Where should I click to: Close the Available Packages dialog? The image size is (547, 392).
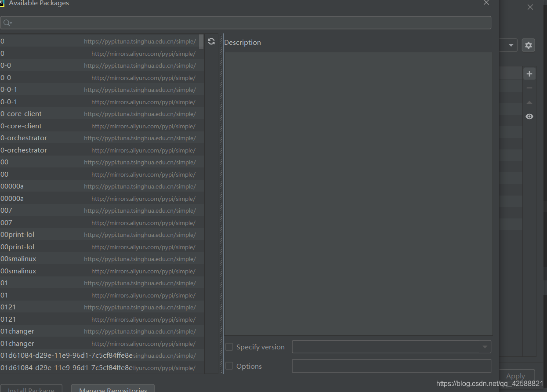[486, 3]
